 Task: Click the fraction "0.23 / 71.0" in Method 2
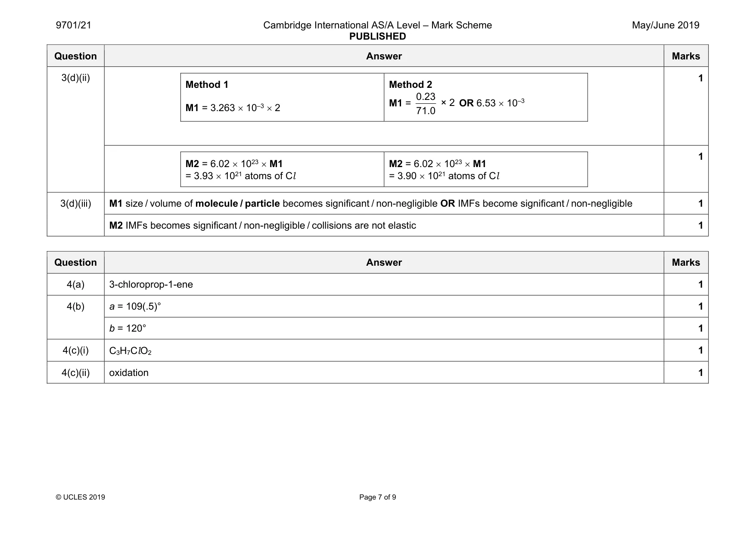tap(426, 104)
